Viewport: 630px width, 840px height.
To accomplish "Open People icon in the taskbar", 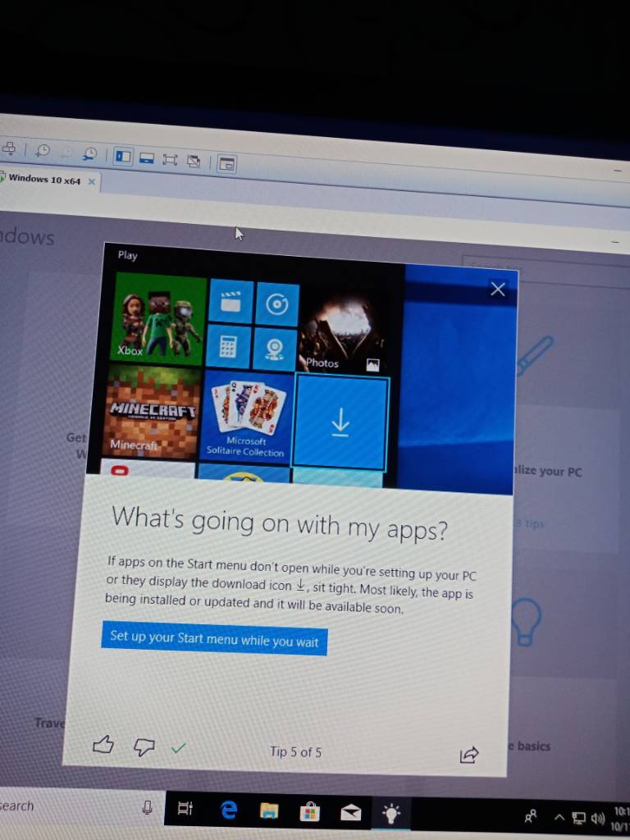I will [531, 816].
